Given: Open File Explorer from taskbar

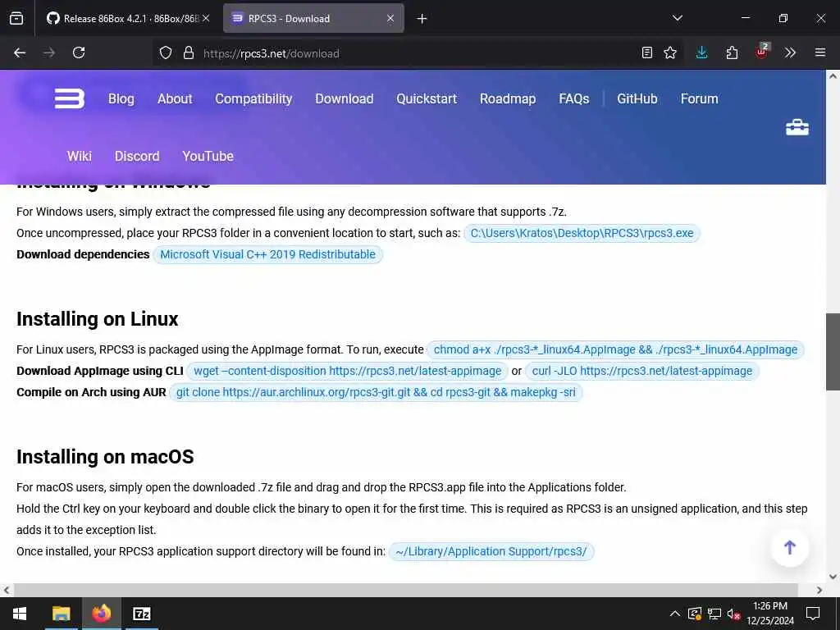Looking at the screenshot, I should pos(61,614).
